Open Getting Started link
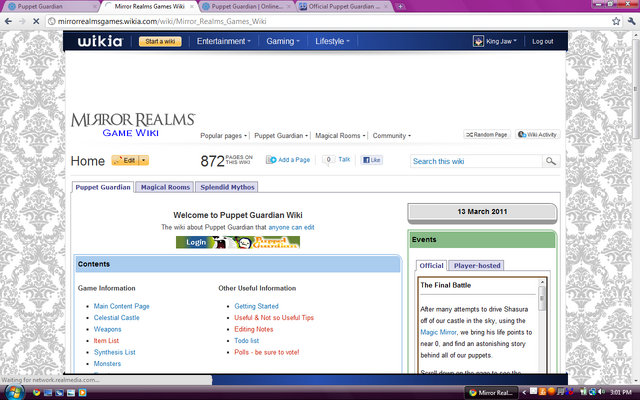640x400 pixels. pos(256,306)
